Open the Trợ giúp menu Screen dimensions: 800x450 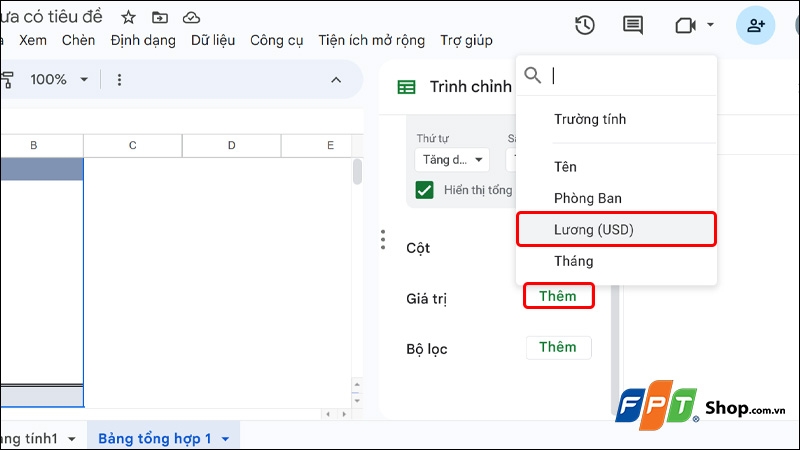(466, 40)
